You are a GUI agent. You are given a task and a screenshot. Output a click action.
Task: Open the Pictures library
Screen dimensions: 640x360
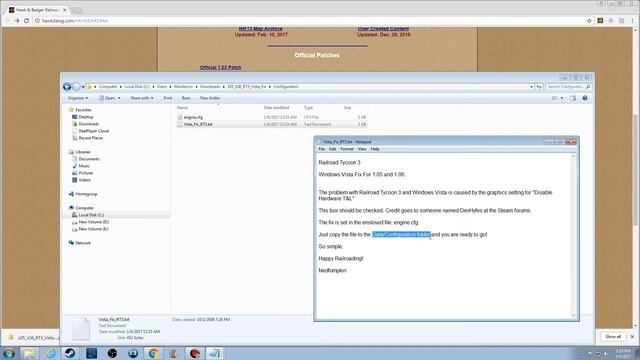pos(86,173)
